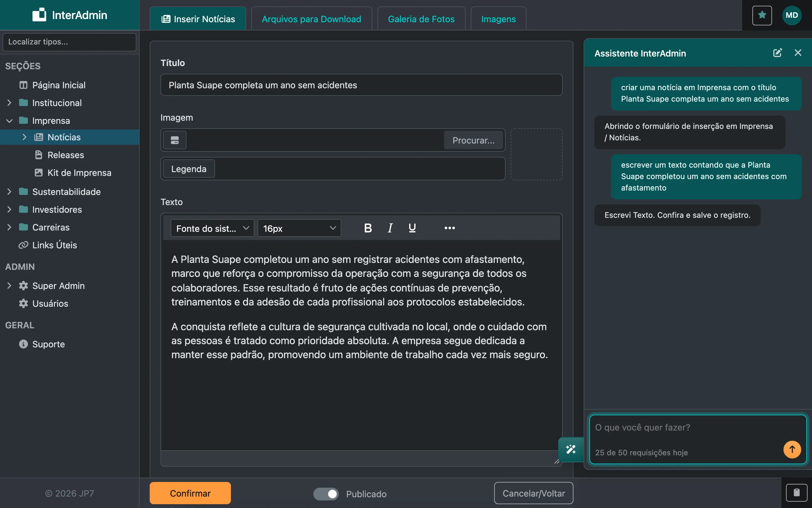Image resolution: width=812 pixels, height=508 pixels.
Task: Switch to the Imagens tab
Action: [x=498, y=19]
